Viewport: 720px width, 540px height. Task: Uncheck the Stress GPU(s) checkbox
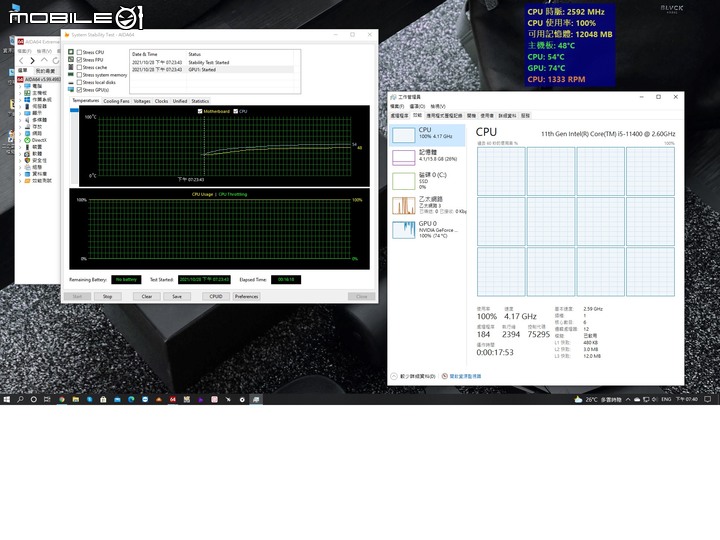[79, 90]
